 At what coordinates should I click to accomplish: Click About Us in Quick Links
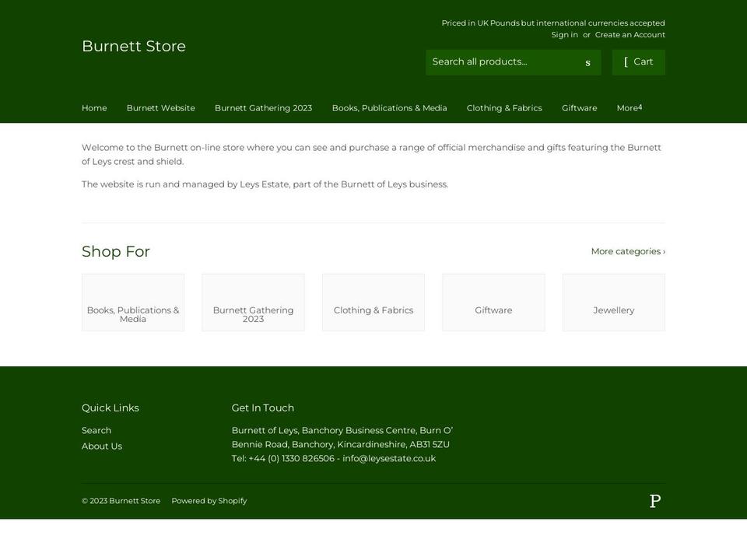[101, 446]
